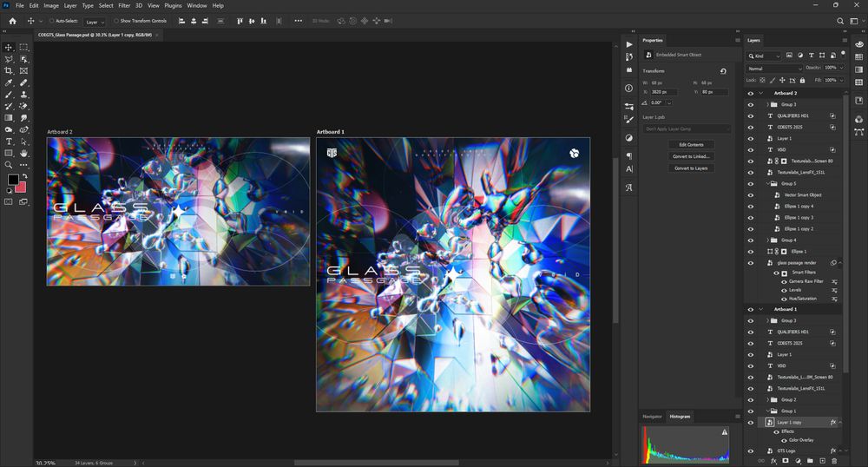Select the Gradient tool
The image size is (868, 467).
(x=9, y=118)
